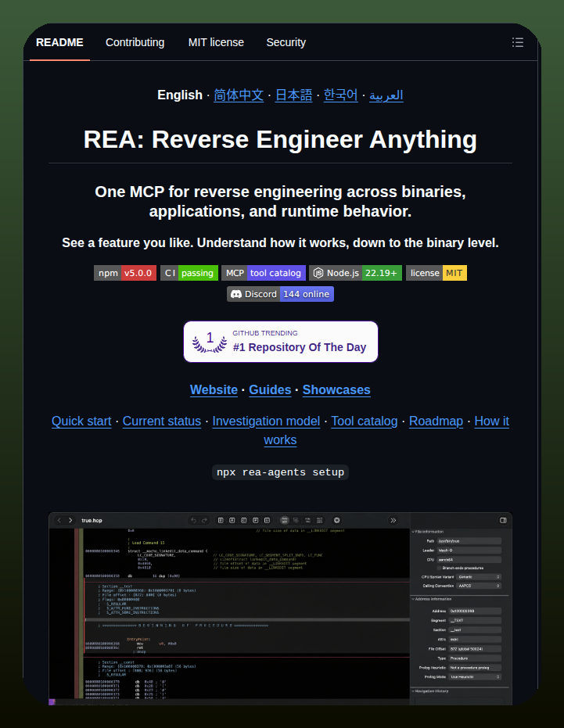The width and height of the screenshot is (564, 728).
Task: Open the Website link
Action: [x=214, y=389]
